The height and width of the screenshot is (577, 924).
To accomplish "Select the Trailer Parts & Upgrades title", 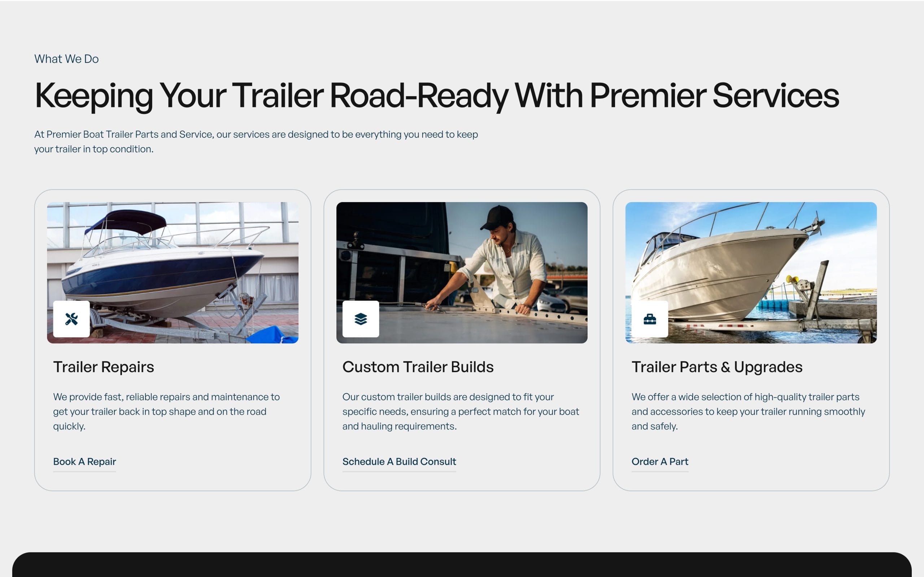I will pos(717,367).
